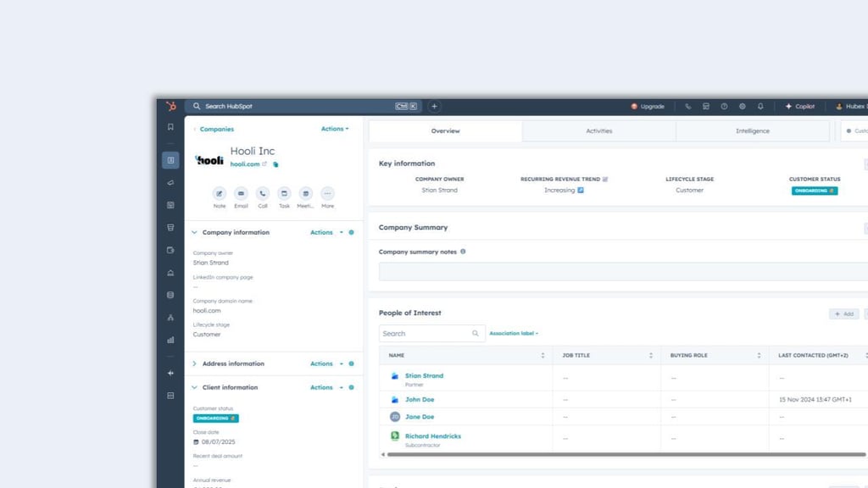
Task: Switch to the Overview tab
Action: pos(446,131)
